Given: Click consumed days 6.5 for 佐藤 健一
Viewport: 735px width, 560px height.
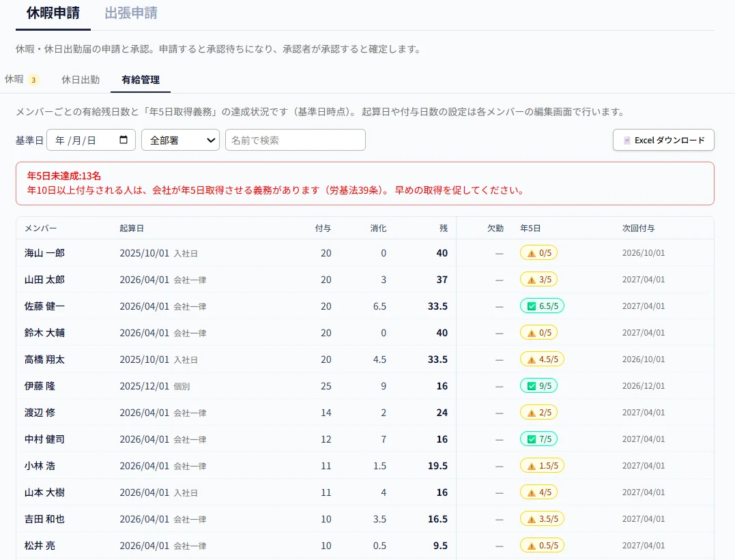Looking at the screenshot, I should click(379, 306).
